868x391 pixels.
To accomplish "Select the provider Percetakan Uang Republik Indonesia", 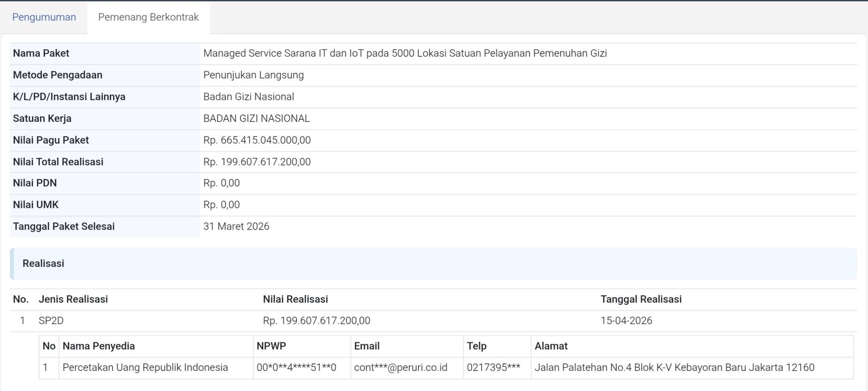I will coord(145,368).
